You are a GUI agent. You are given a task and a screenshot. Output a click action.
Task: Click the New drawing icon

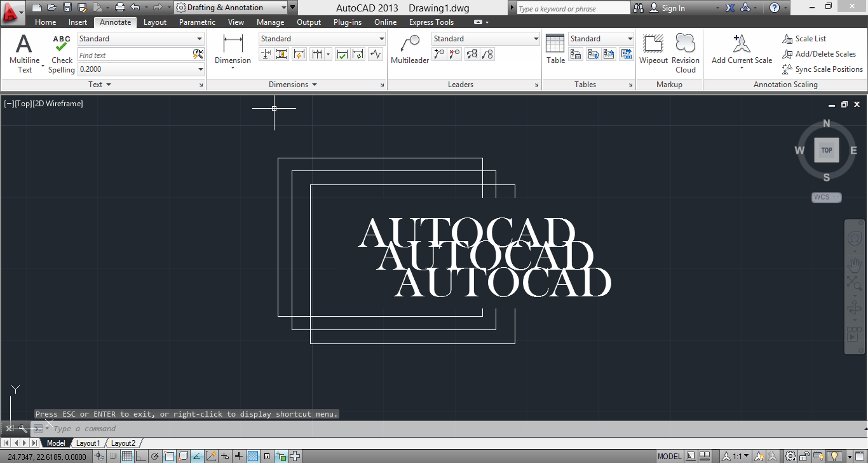pyautogui.click(x=37, y=8)
